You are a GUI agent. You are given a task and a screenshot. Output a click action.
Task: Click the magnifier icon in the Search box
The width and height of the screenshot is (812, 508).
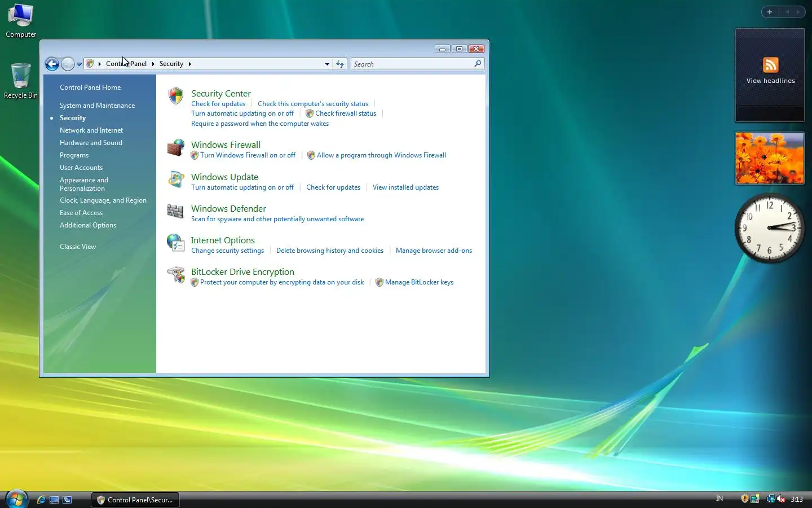tap(478, 64)
